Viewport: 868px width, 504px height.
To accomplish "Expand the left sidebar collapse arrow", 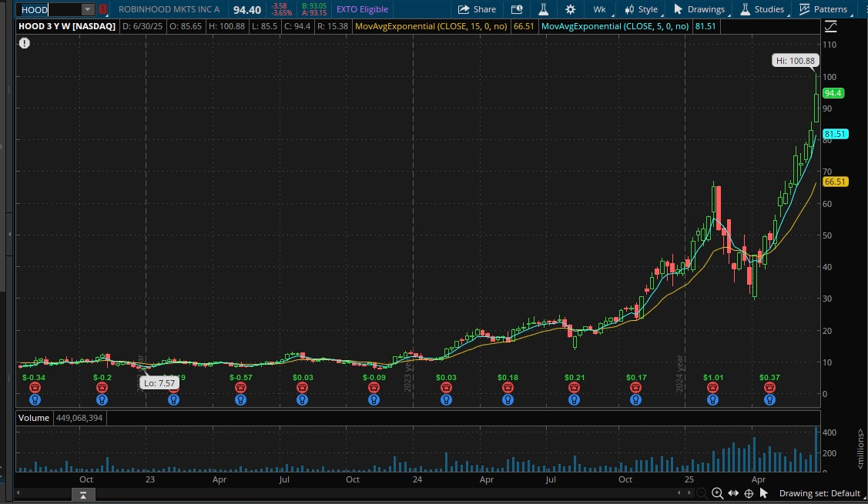I will click(9, 234).
